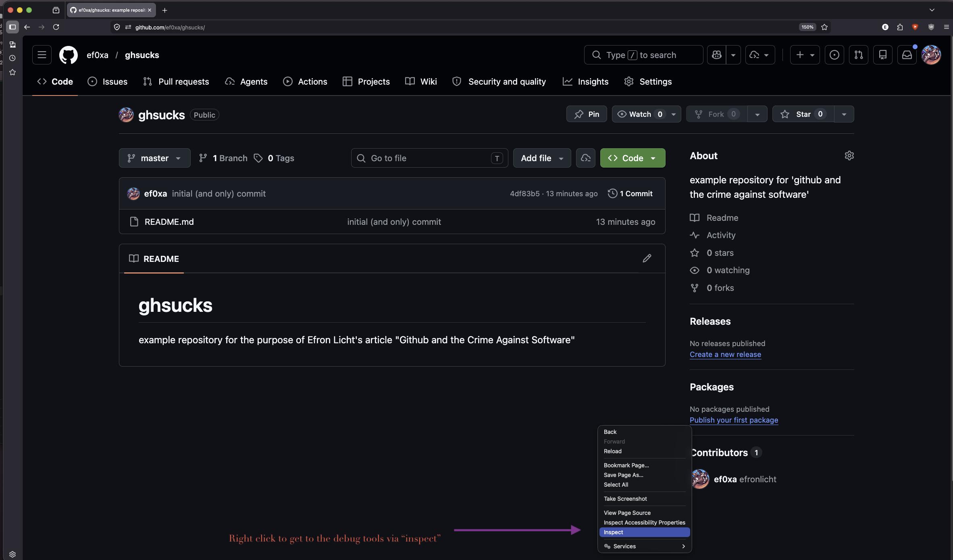Open the Copilot chat icon
Image resolution: width=953 pixels, height=560 pixels.
(x=717, y=55)
